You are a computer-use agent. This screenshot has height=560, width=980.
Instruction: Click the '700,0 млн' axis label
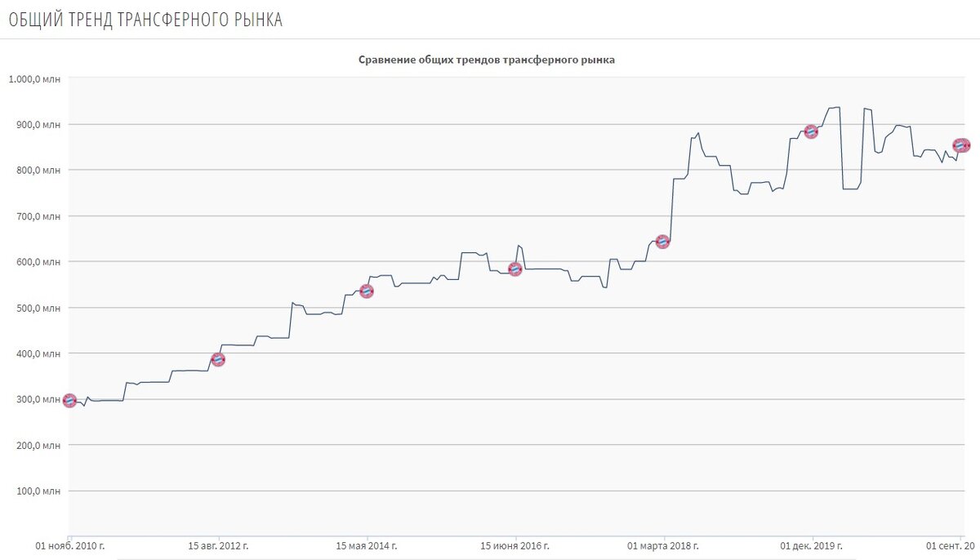point(39,216)
